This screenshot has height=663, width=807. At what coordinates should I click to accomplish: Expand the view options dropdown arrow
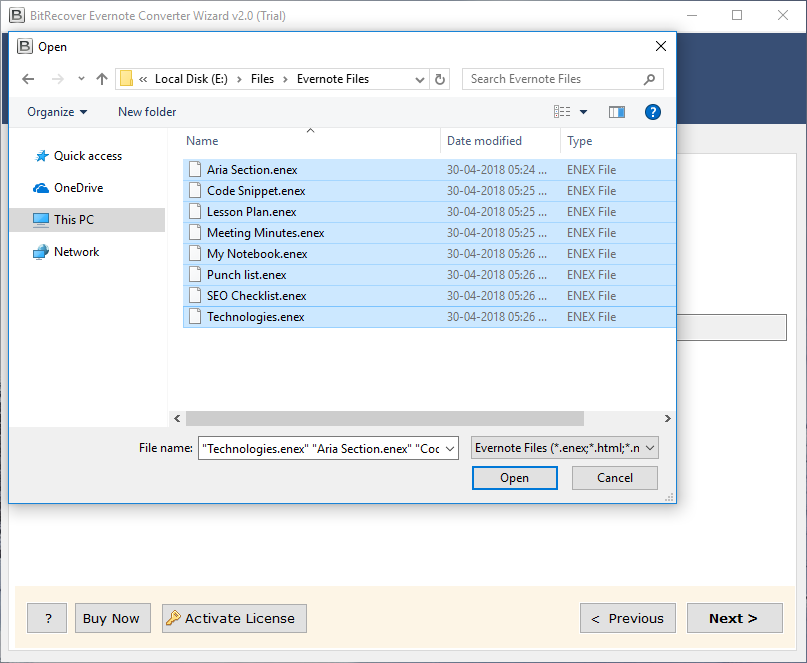click(x=584, y=112)
